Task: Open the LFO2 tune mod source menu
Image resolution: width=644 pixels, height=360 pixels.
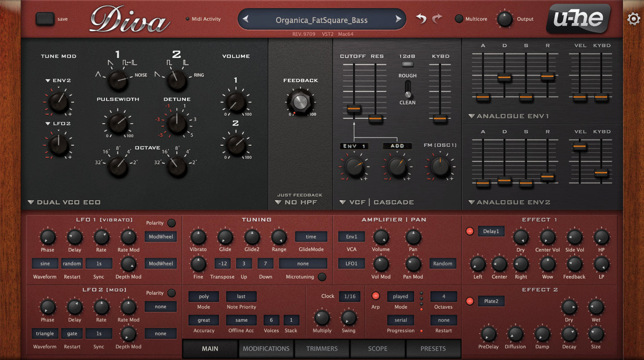Action: tap(58, 124)
